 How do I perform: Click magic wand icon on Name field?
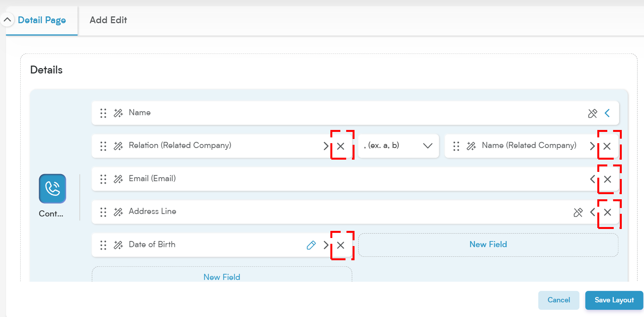pyautogui.click(x=118, y=113)
